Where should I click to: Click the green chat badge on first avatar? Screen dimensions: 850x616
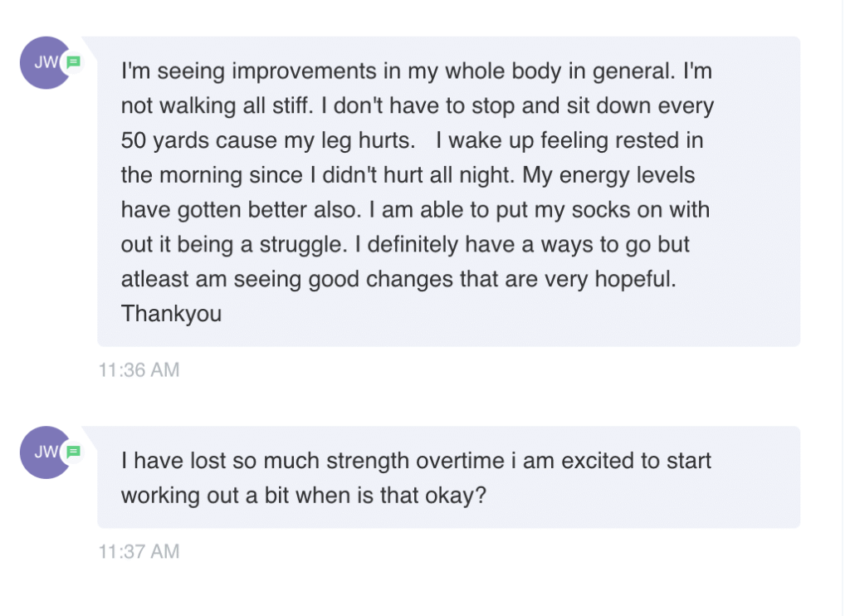(x=73, y=62)
